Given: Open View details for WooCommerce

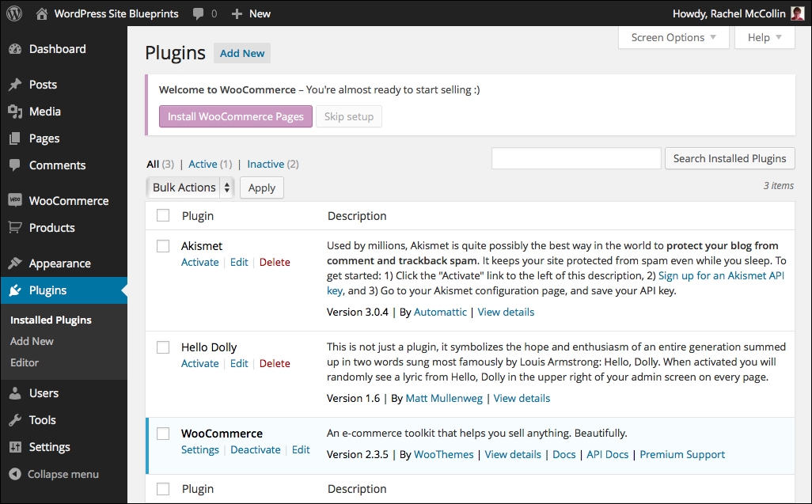Looking at the screenshot, I should [x=513, y=454].
